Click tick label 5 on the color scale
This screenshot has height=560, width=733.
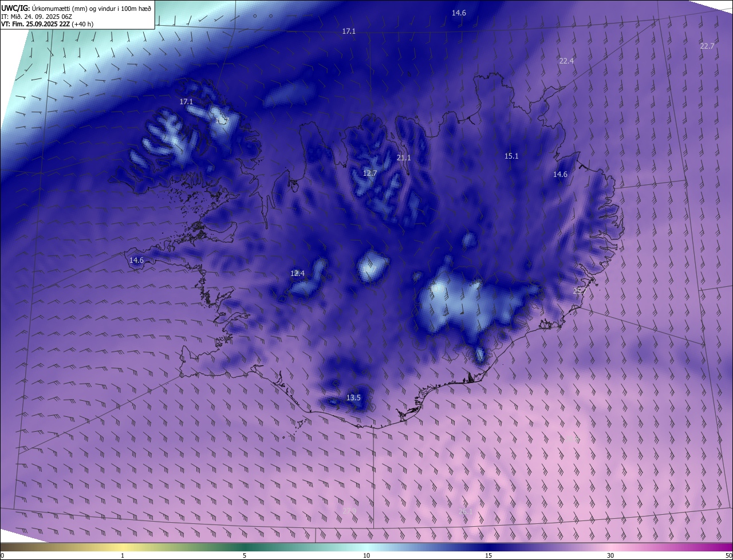[245, 555]
